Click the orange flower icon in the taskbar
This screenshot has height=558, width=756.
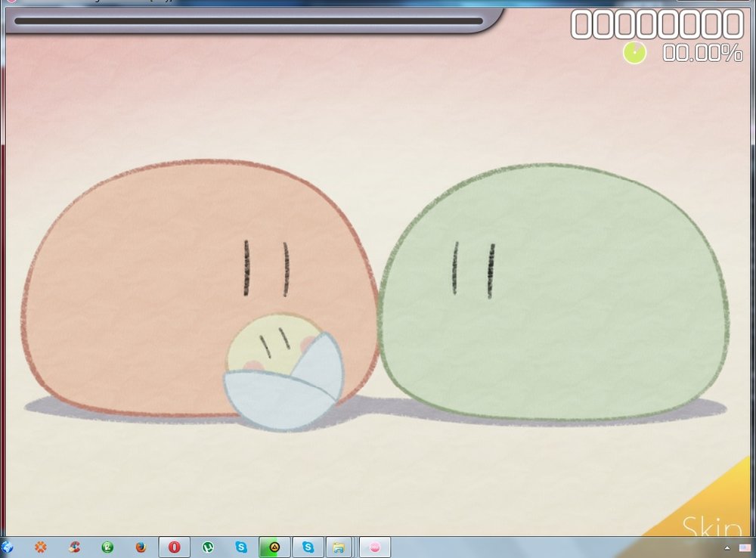click(41, 547)
